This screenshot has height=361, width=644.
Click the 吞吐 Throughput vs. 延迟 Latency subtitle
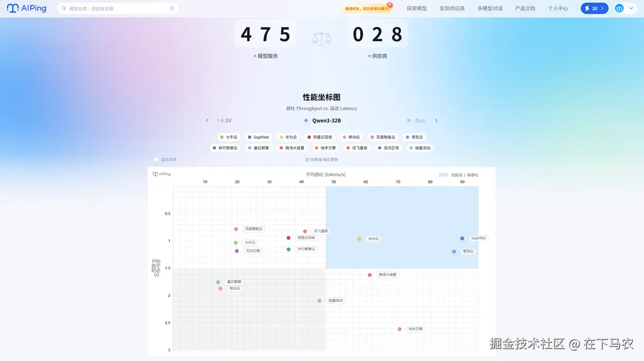(321, 108)
